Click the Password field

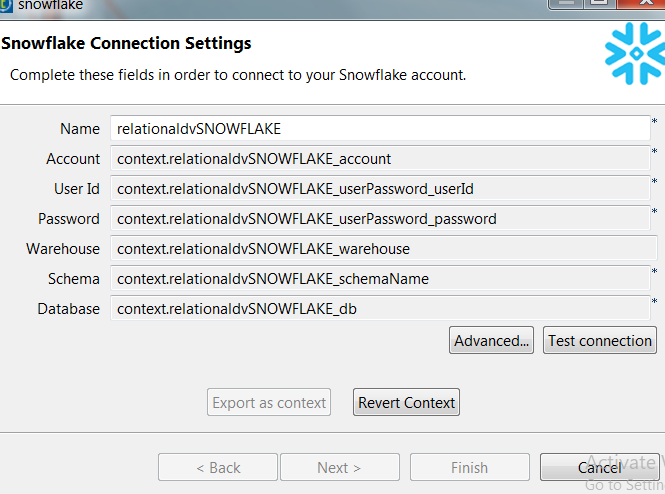click(380, 219)
